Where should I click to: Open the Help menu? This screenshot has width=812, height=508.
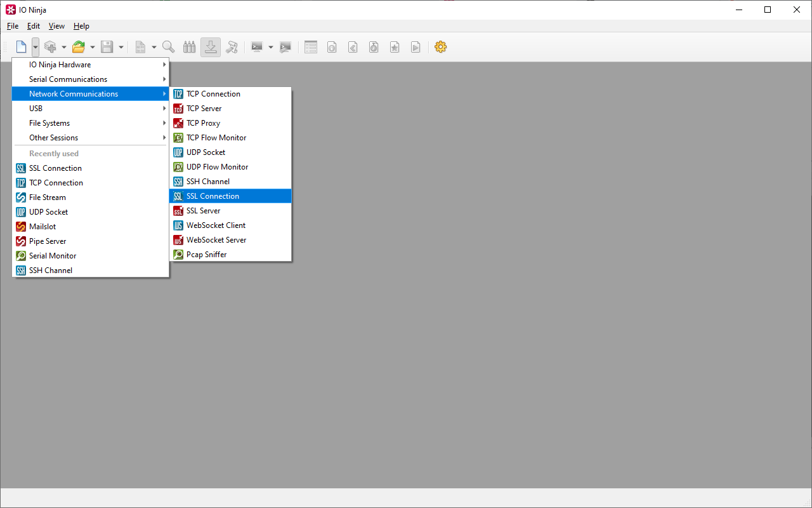(x=81, y=26)
